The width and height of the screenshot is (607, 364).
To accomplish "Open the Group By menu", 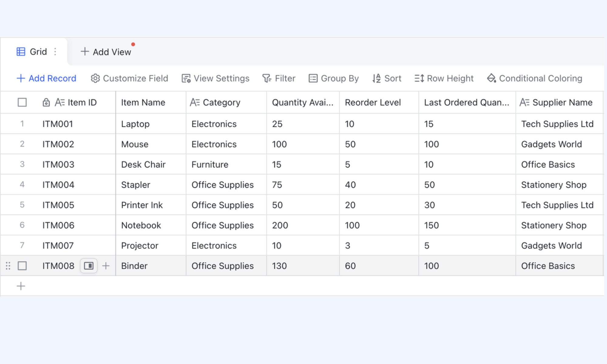I will tap(334, 79).
